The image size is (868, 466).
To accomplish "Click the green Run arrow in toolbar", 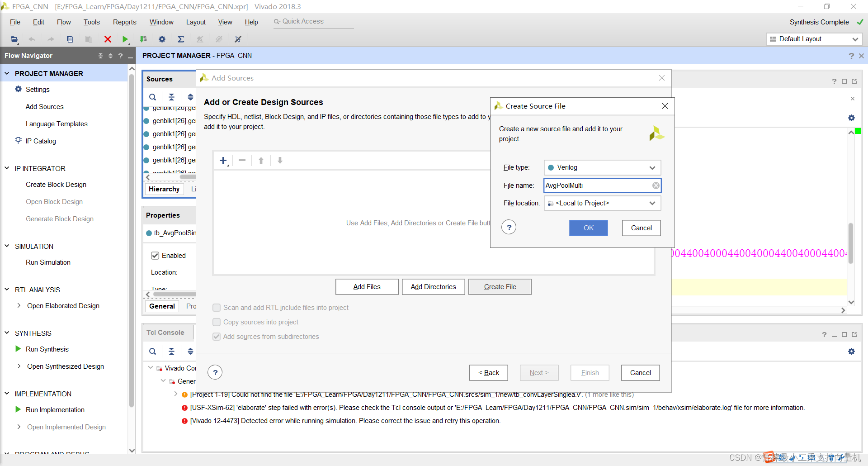I will (125, 39).
